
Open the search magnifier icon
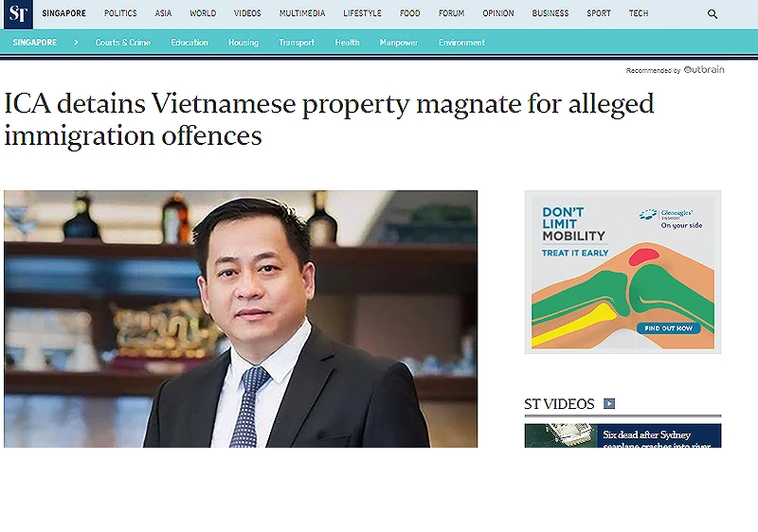[713, 14]
